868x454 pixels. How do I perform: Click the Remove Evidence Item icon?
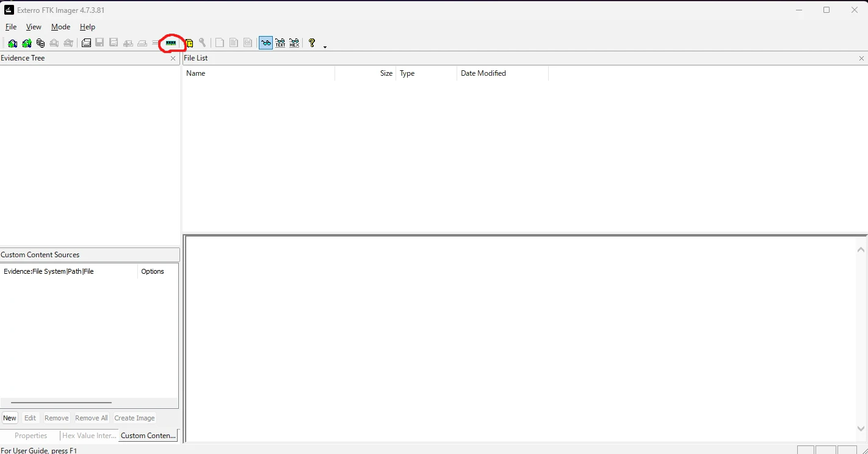(54, 43)
